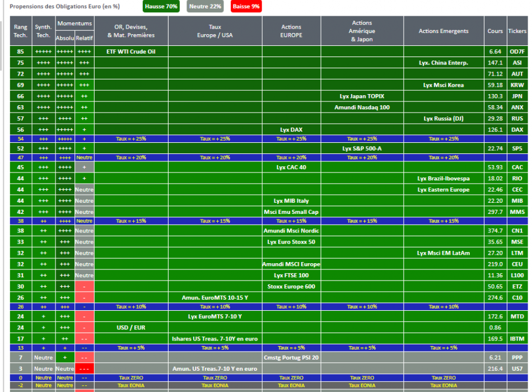Select "Ishares US Treas. 7-10Y en euro" cell

(x=215, y=339)
